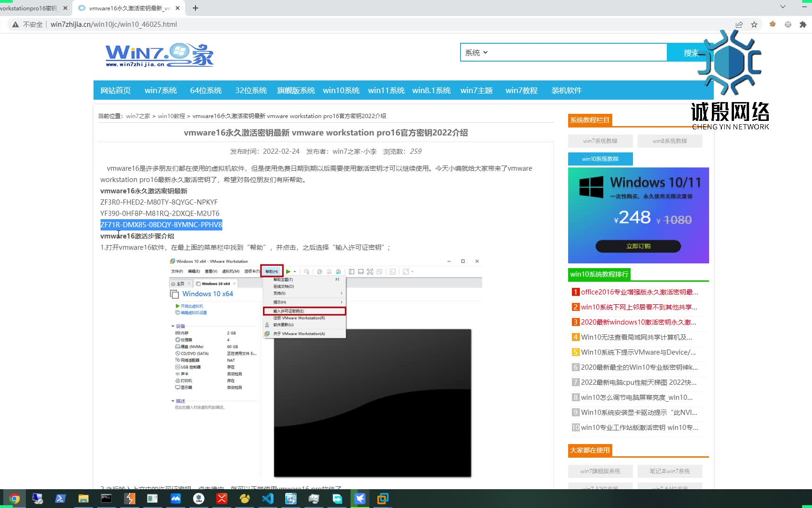This screenshot has height=508, width=812.
Task: Open the orange lightning app in taskbar
Action: coord(130,499)
